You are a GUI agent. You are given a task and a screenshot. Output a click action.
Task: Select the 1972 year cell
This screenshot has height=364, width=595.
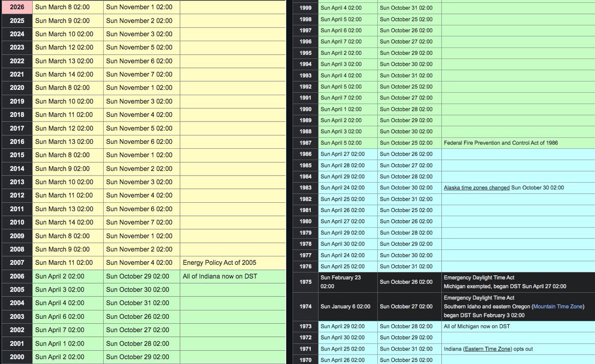point(306,338)
